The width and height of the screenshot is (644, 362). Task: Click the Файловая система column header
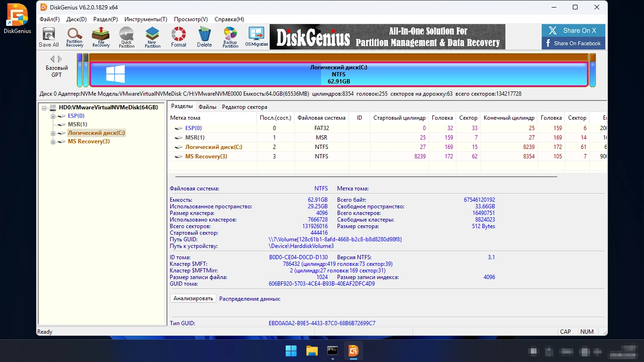tap(322, 118)
